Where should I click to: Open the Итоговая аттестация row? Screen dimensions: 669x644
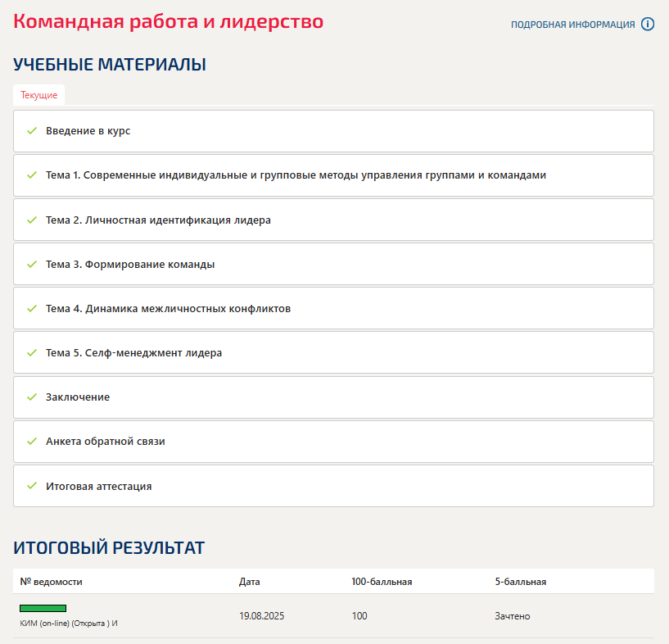[333, 486]
